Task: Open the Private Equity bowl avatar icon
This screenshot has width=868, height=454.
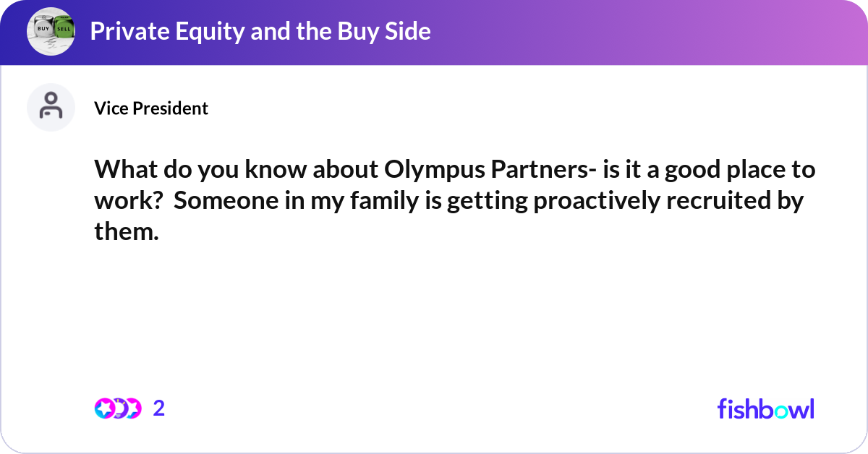Action: point(51,32)
